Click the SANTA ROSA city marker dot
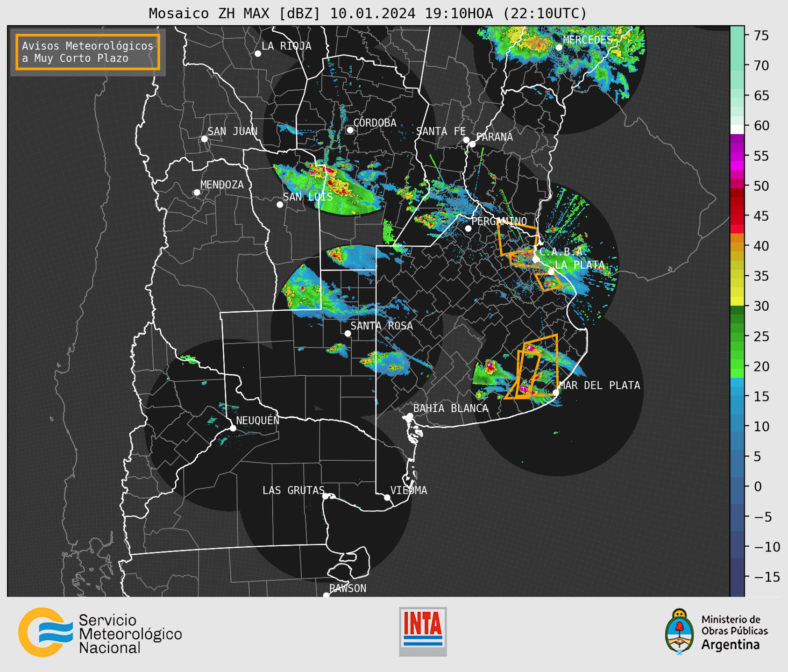Viewport: 788px width, 672px height. [x=348, y=334]
